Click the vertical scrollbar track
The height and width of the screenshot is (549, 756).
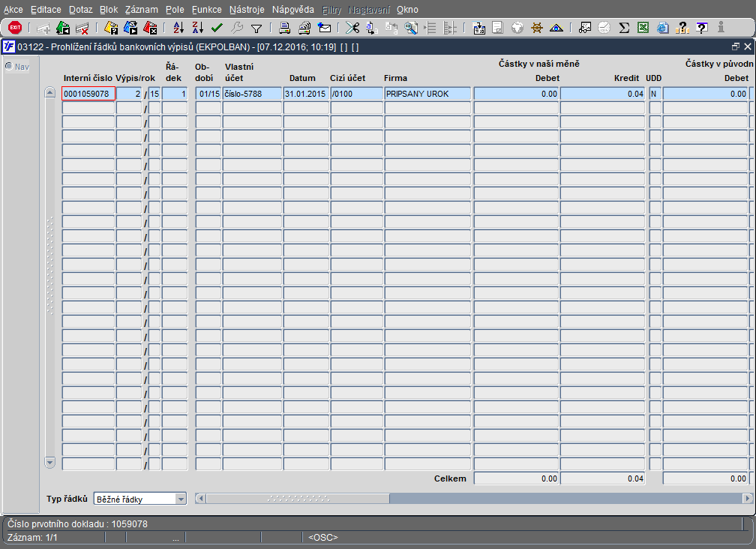click(49, 277)
